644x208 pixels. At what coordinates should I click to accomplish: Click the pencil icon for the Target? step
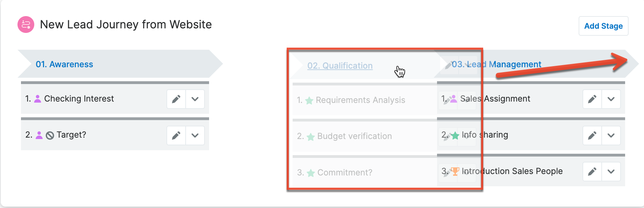coord(176,135)
